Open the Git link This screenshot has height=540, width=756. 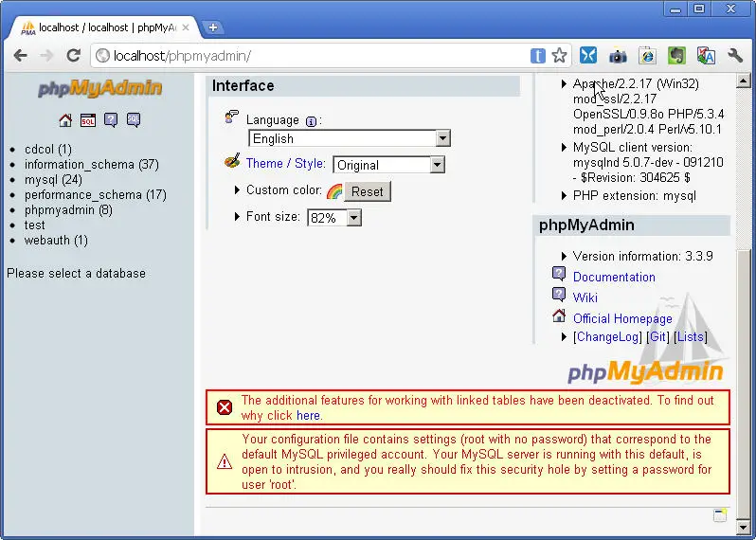(x=657, y=336)
